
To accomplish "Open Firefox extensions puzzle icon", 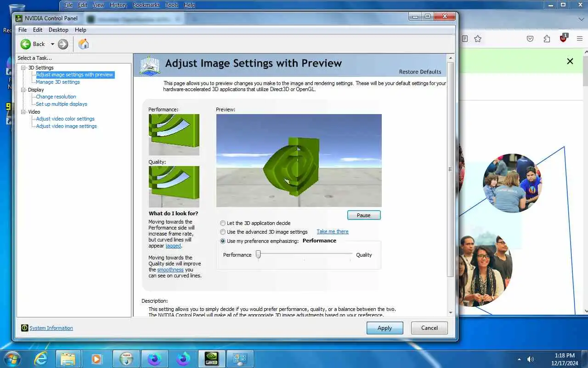I will [547, 39].
